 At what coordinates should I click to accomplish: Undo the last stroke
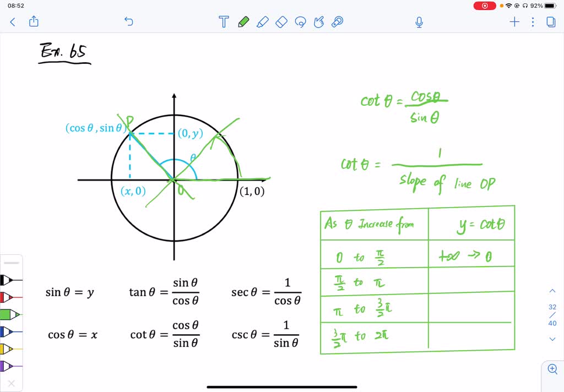[128, 21]
